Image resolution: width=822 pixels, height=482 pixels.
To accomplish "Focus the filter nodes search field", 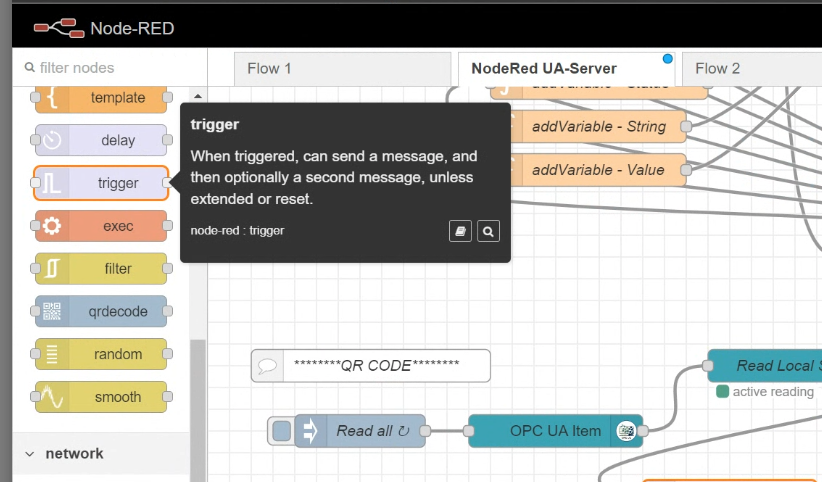I will click(110, 68).
